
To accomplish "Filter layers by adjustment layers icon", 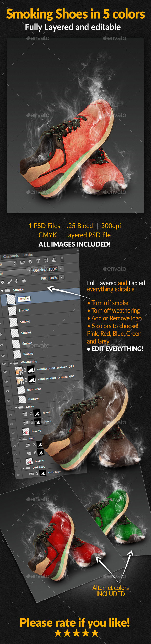I will point(30,262).
